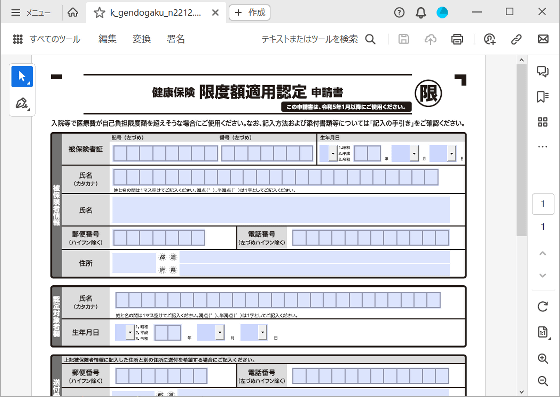Open insured person's birth era dropdown
This screenshot has width=560, height=397.
pos(333,154)
